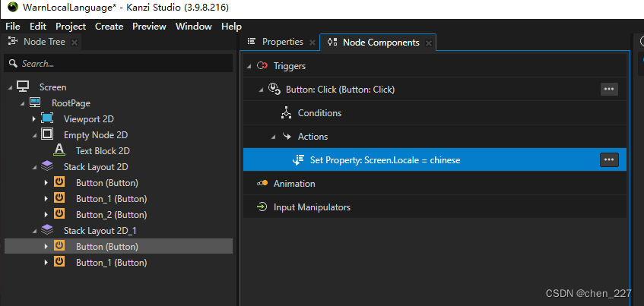This screenshot has height=306, width=644.
Task: Click the Kanzi Studio title bar logo
Action: [x=13, y=7]
